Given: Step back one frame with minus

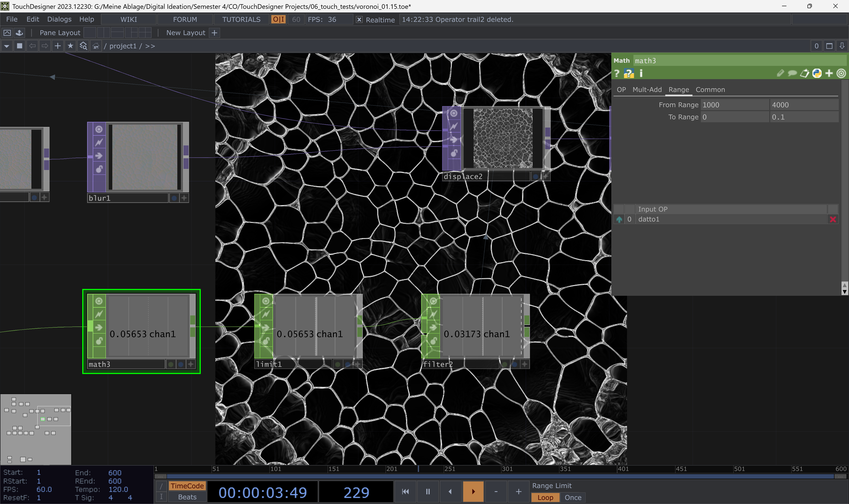Looking at the screenshot, I should coord(496,491).
